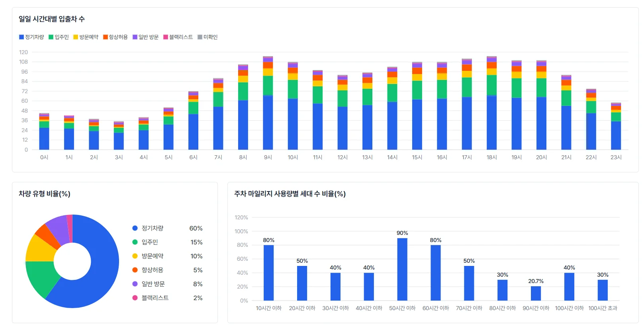
Task: Click the 40시간 이하 mileage bar
Action: [369, 287]
